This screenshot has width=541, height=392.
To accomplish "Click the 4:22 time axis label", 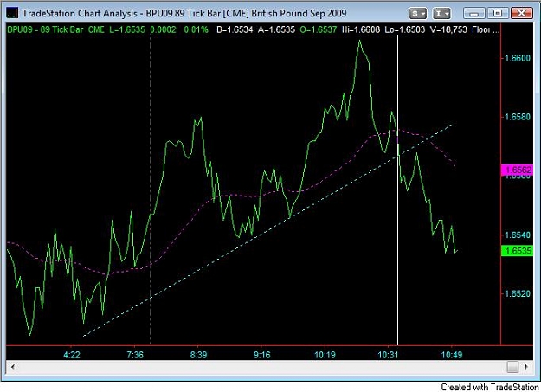I will tap(72, 355).
